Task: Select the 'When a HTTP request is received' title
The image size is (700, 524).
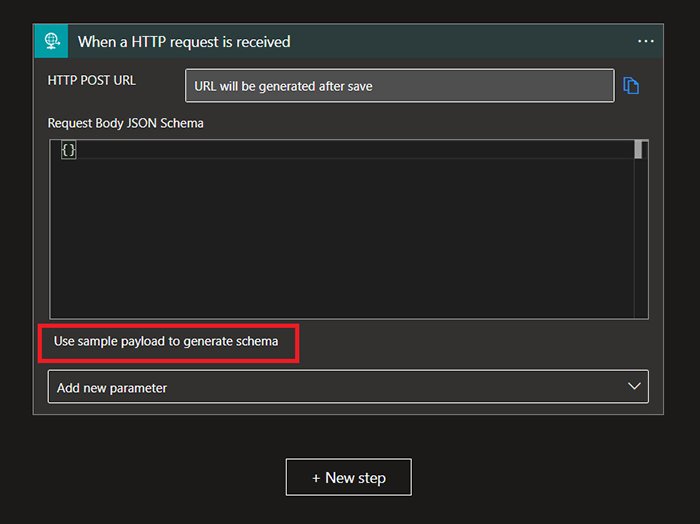Action: (184, 42)
